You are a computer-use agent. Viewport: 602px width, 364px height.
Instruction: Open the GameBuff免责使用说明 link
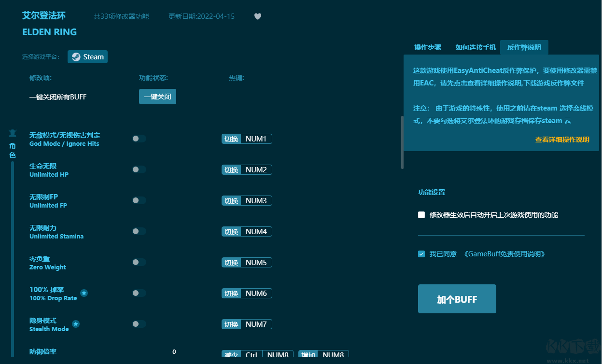(x=504, y=254)
